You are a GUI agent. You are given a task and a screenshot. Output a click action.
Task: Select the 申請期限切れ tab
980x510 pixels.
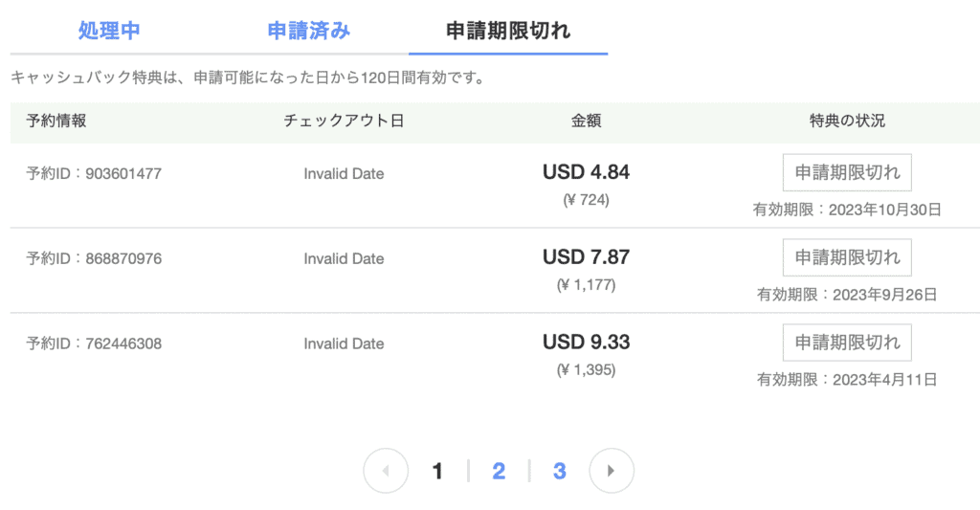(x=508, y=31)
